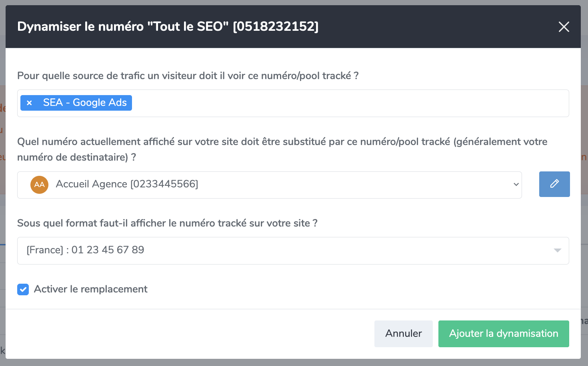Image resolution: width=588 pixels, height=366 pixels.
Task: Close the Dynamiser le numéro dialog
Action: point(564,27)
